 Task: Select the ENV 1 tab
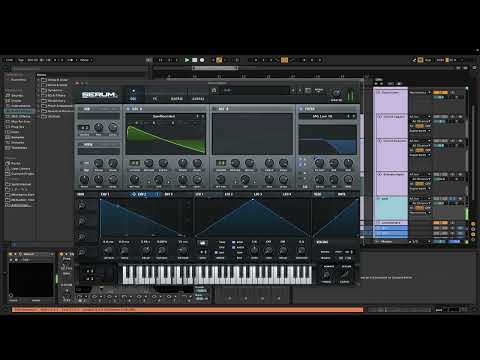[x=105, y=194]
